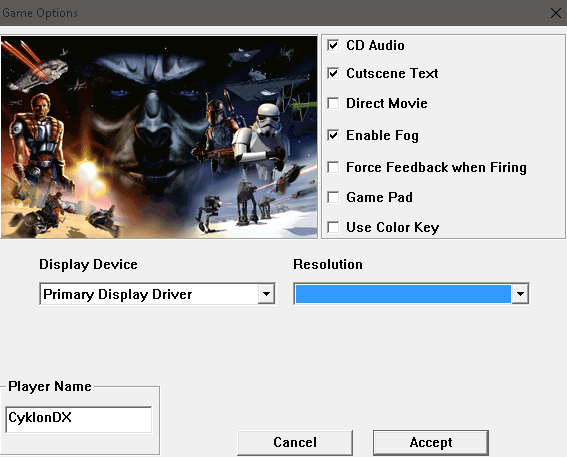Uncheck the CD Audio checkbox
The width and height of the screenshot is (567, 457).
333,45
